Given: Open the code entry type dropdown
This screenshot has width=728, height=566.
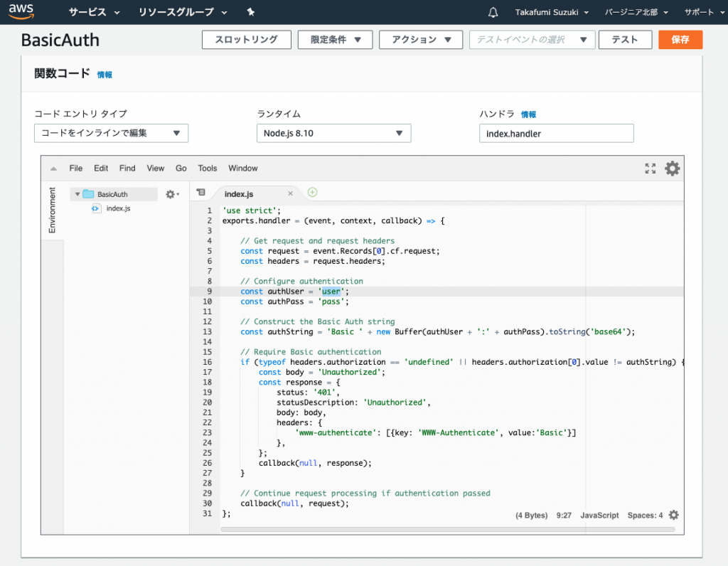Looking at the screenshot, I should 111,133.
